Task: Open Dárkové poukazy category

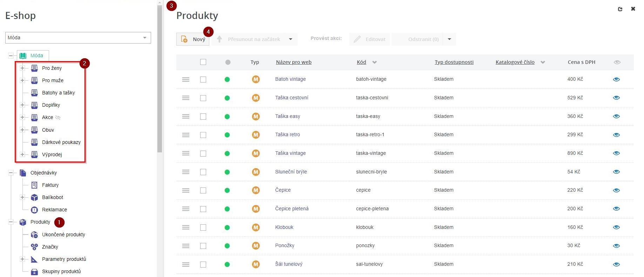Action: pos(61,142)
